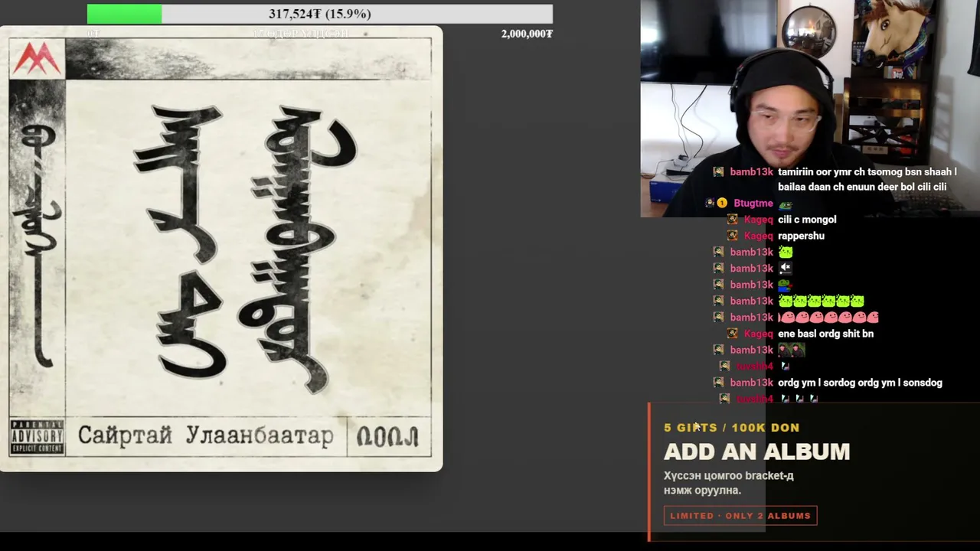Click the message 'ordg ym l sordog ordg ym l sonsdog'

point(860,383)
